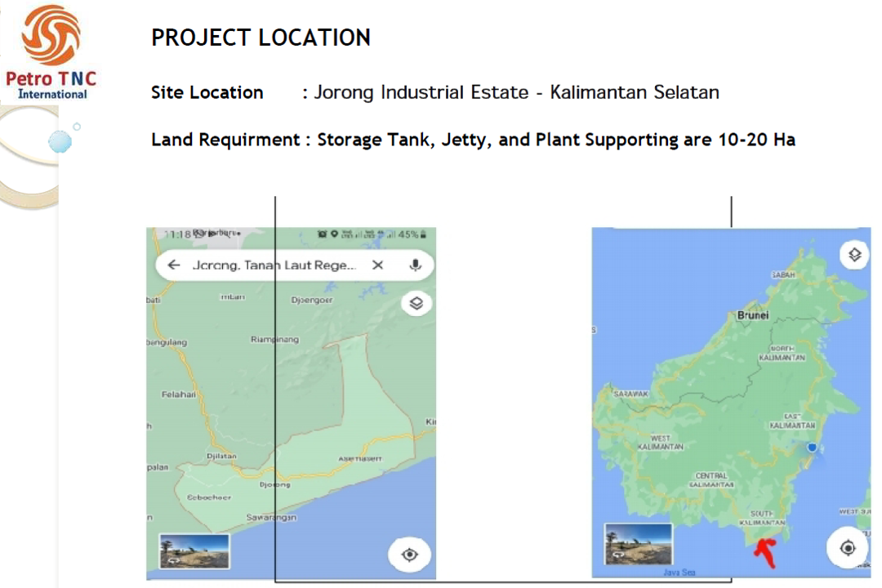Clear the Jorong search with the X icon

pos(377,265)
